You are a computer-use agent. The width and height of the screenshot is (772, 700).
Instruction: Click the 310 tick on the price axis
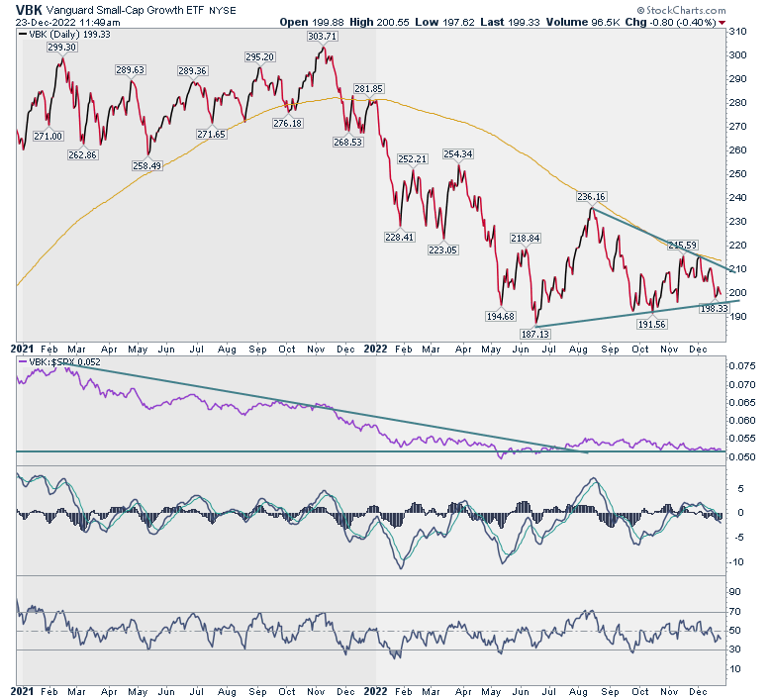(x=738, y=31)
